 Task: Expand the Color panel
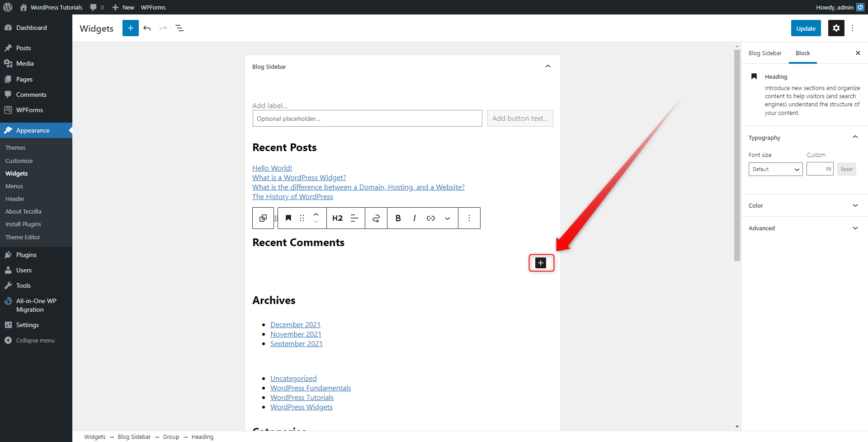pyautogui.click(x=804, y=205)
